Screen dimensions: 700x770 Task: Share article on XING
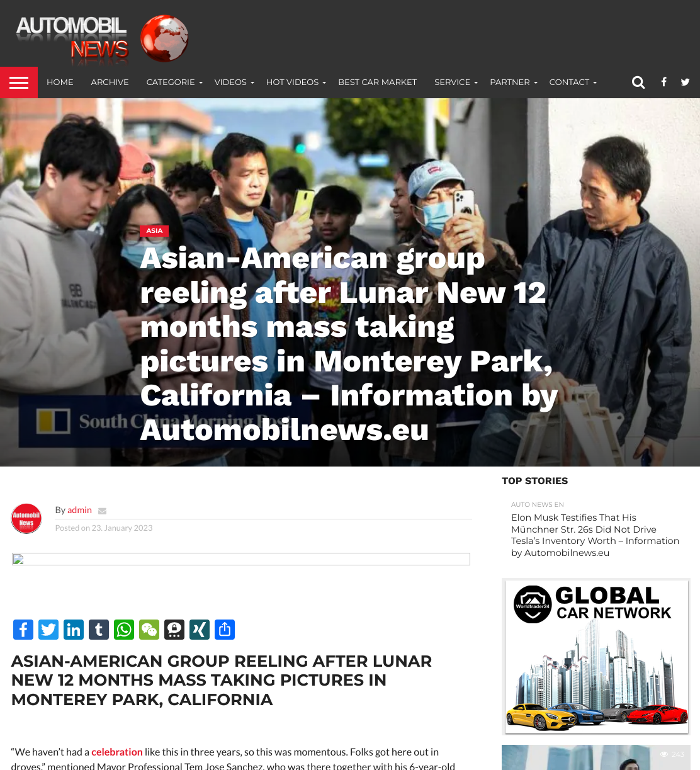click(x=200, y=630)
